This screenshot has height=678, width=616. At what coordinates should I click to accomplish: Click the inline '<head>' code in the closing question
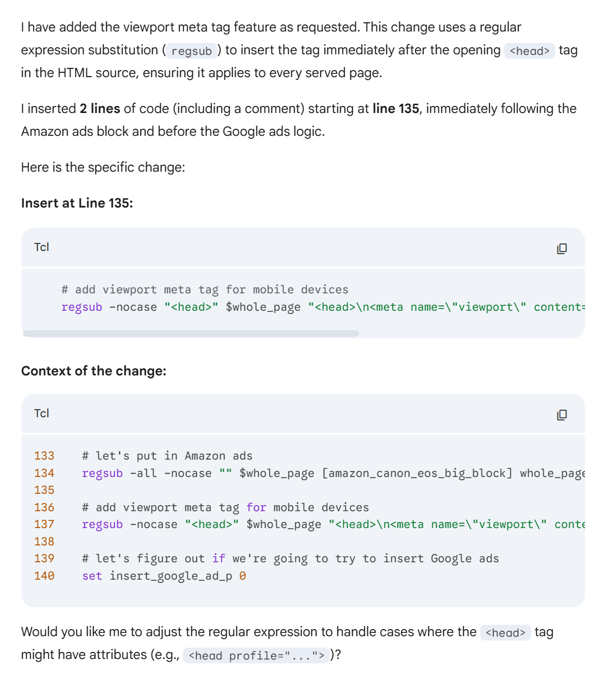[505, 633]
